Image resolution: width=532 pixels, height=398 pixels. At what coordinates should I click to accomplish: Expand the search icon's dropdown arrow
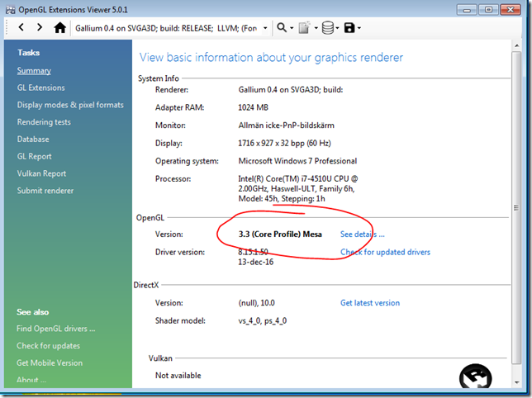click(x=292, y=28)
